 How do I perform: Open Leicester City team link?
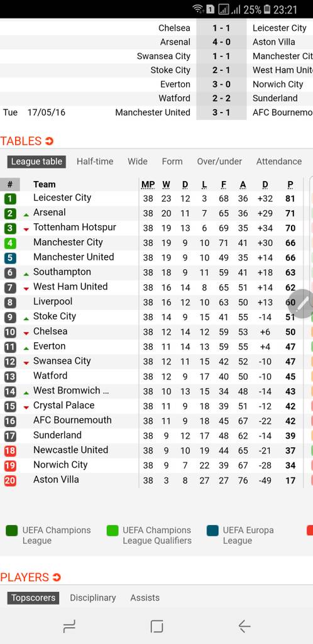[x=62, y=197]
